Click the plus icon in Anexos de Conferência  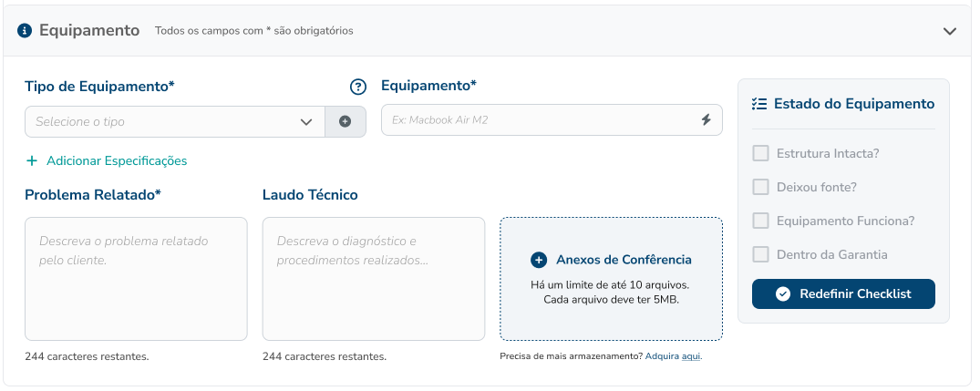pyautogui.click(x=539, y=260)
